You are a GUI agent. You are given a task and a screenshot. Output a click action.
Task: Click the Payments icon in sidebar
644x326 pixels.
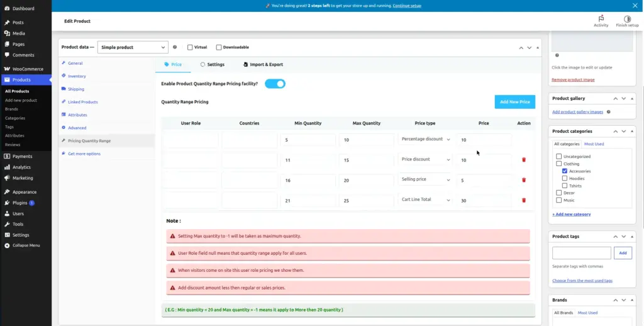(7, 156)
